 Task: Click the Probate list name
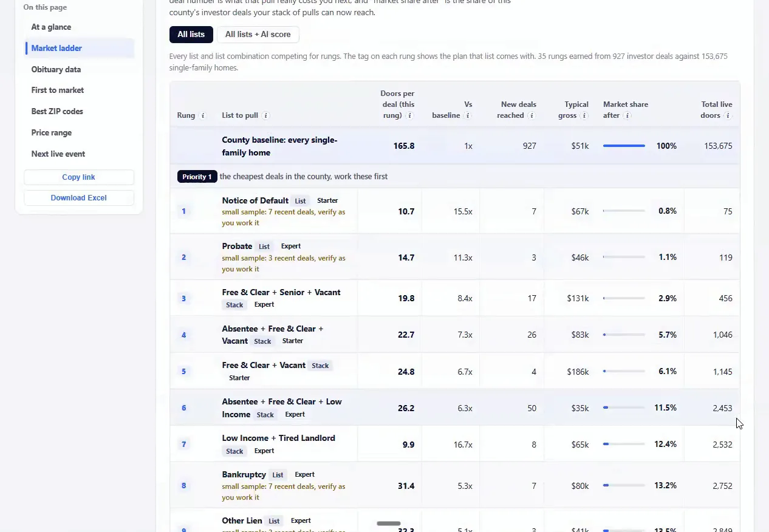click(x=237, y=246)
